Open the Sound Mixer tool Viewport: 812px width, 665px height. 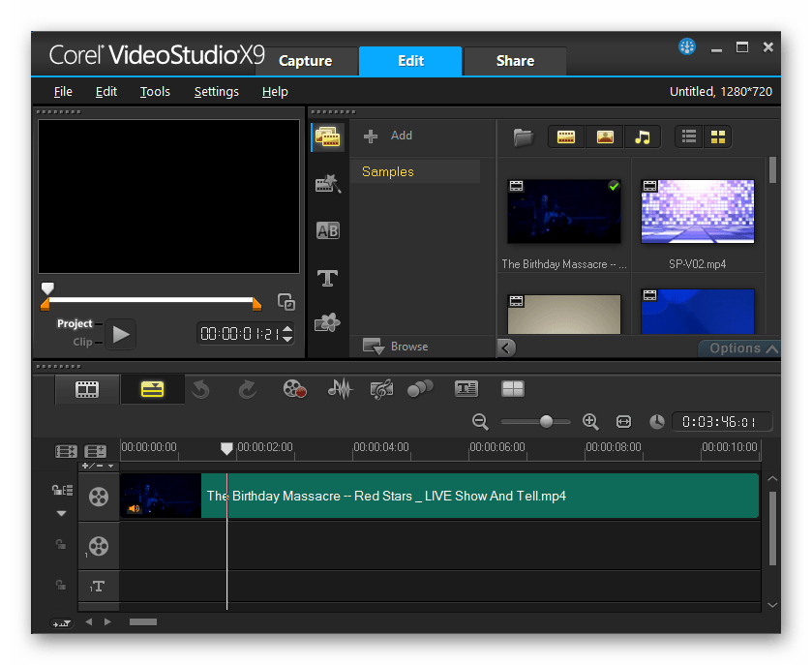tap(340, 389)
